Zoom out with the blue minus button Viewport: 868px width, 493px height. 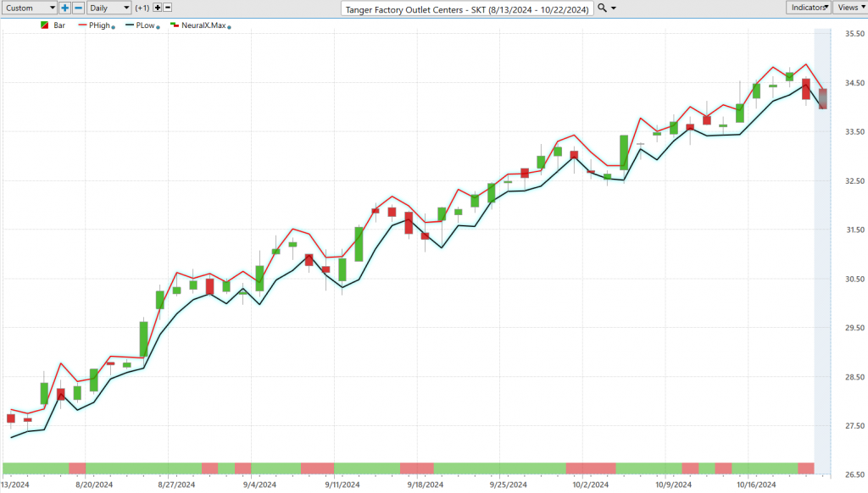pyautogui.click(x=79, y=8)
